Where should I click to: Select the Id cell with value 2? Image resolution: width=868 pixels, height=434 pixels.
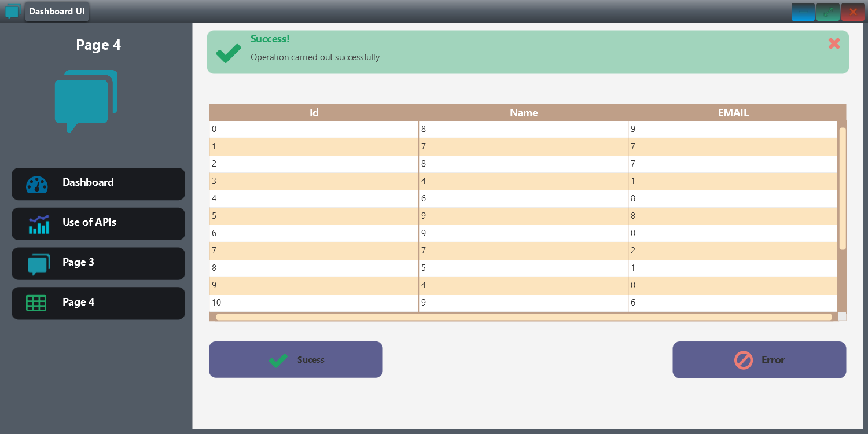pyautogui.click(x=314, y=164)
